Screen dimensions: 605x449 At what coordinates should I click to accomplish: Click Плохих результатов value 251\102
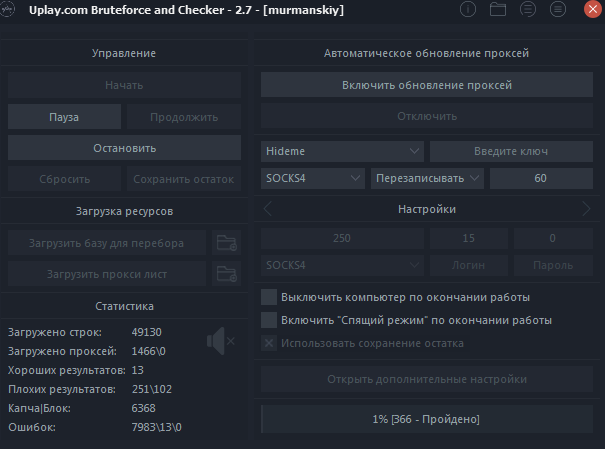pyautogui.click(x=152, y=389)
